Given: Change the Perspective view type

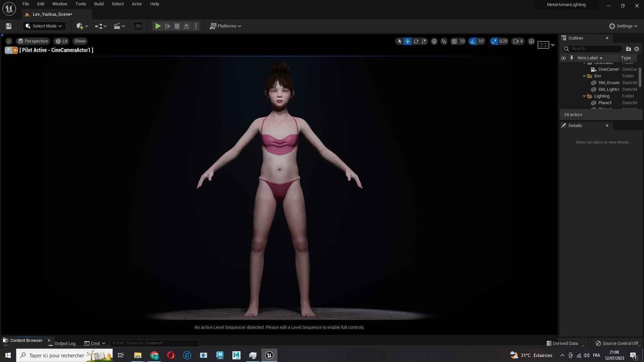Looking at the screenshot, I should [x=33, y=41].
